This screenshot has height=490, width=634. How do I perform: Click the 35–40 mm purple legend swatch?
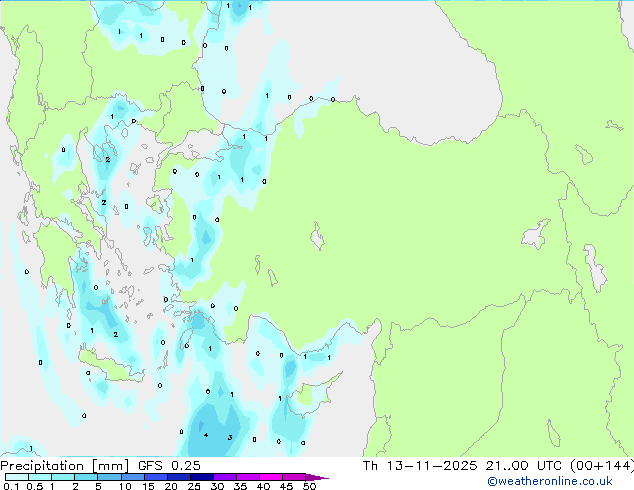[247, 477]
